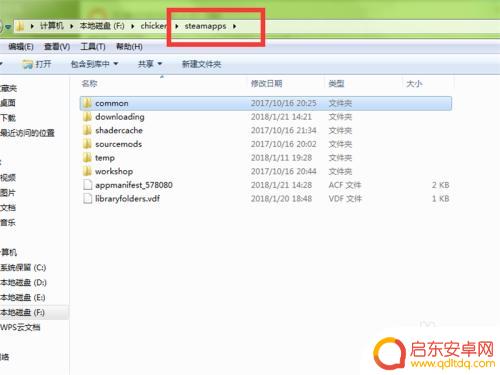
Task: Select 图片 library in the sidebar
Action: 8,192
